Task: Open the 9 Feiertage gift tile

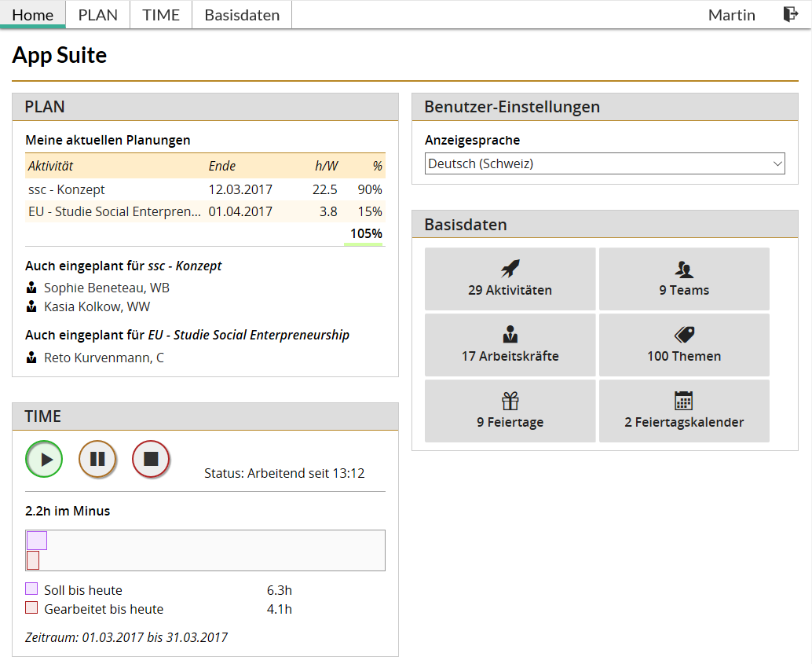Action: tap(510, 411)
